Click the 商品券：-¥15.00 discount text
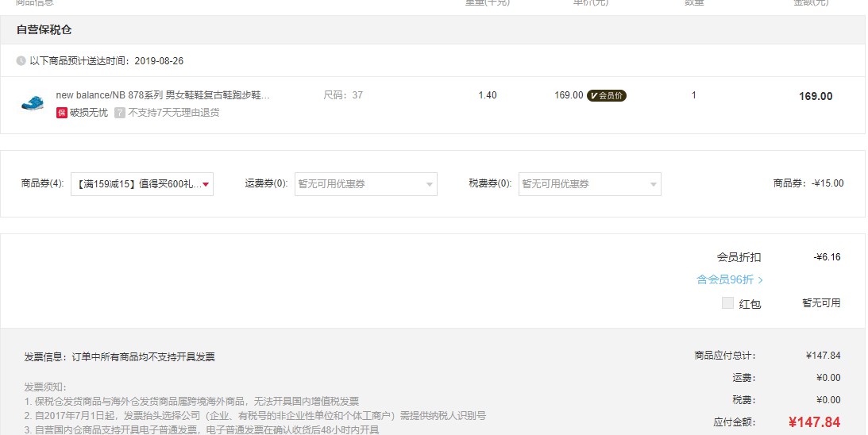 pyautogui.click(x=808, y=183)
